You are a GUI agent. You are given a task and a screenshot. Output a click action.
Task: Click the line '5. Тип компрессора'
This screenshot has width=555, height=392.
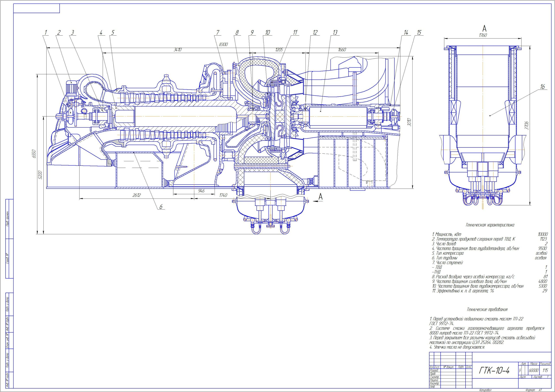[x=448, y=254]
